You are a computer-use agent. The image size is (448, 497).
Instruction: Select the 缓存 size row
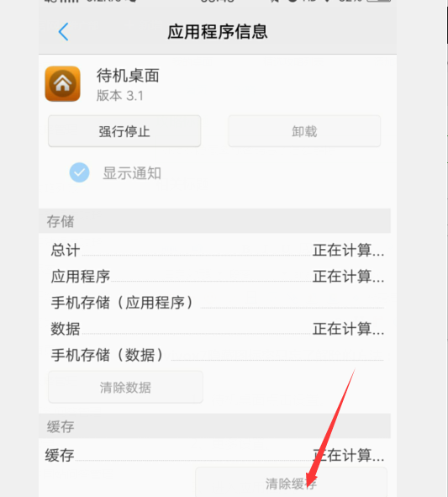[x=215, y=456]
